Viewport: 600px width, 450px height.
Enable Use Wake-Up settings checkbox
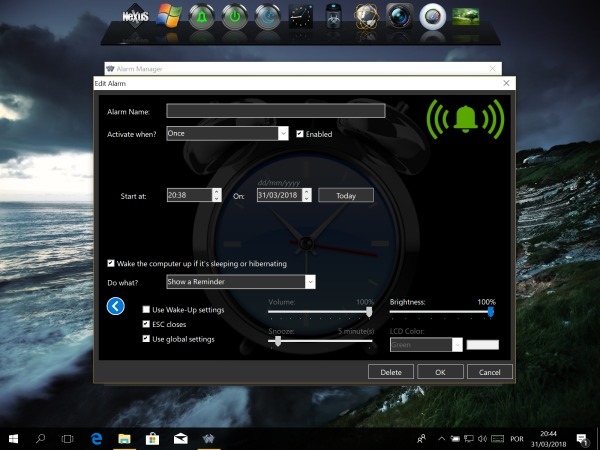tap(147, 310)
